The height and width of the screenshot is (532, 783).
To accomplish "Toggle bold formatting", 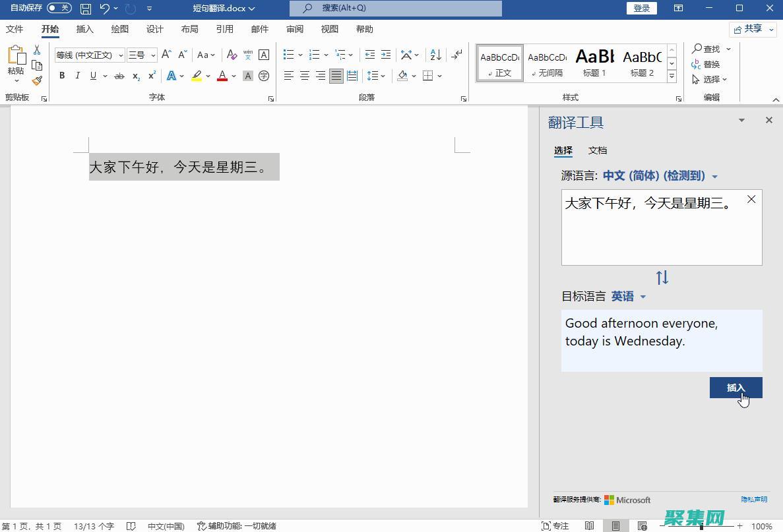I will [62, 76].
